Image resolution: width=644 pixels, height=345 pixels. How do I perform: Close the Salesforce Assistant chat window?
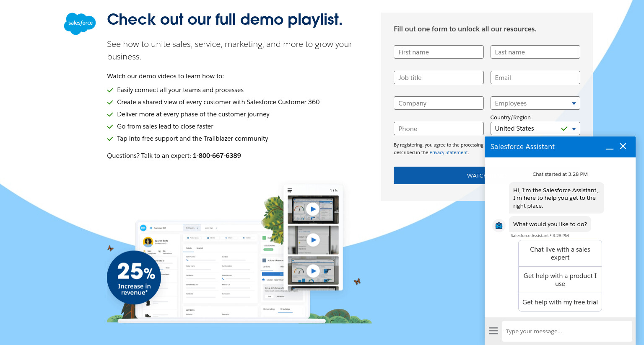pyautogui.click(x=623, y=146)
